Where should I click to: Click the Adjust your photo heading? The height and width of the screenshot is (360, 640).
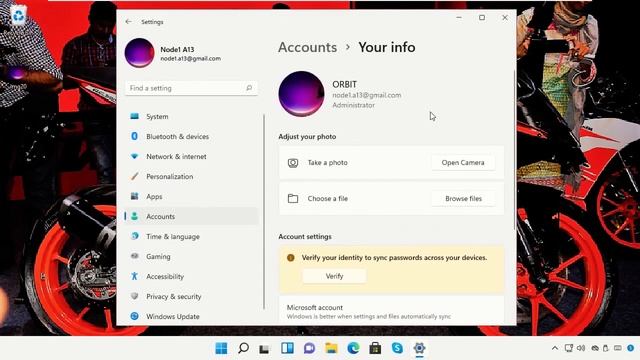click(307, 137)
